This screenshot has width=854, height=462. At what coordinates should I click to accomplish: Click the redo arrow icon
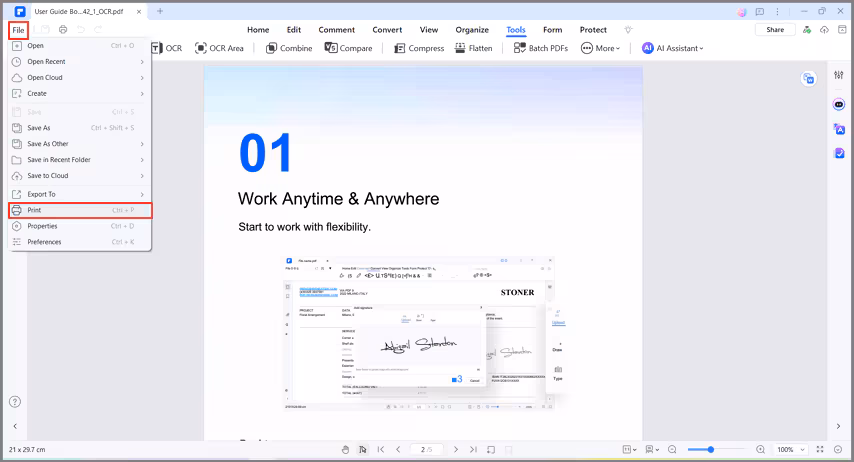[x=98, y=29]
